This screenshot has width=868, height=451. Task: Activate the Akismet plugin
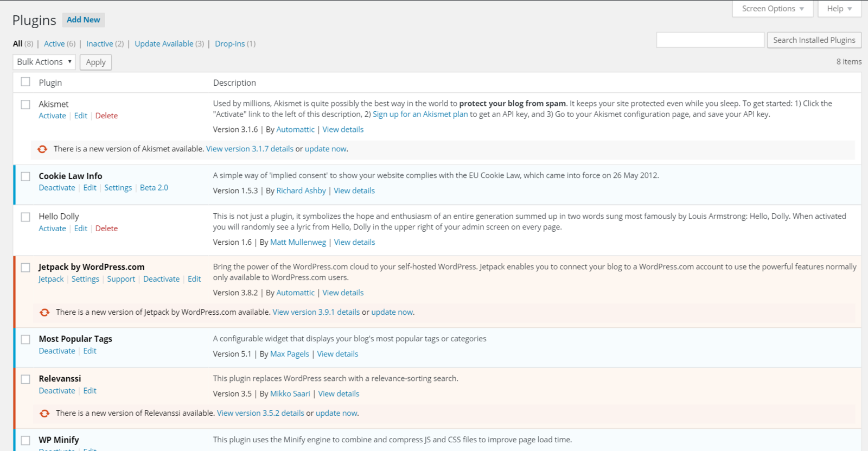[x=52, y=116]
